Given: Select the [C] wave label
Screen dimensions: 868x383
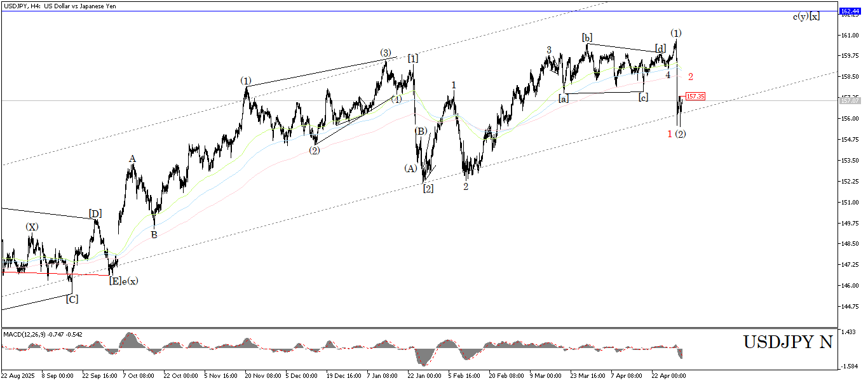Looking at the screenshot, I should 72,299.
